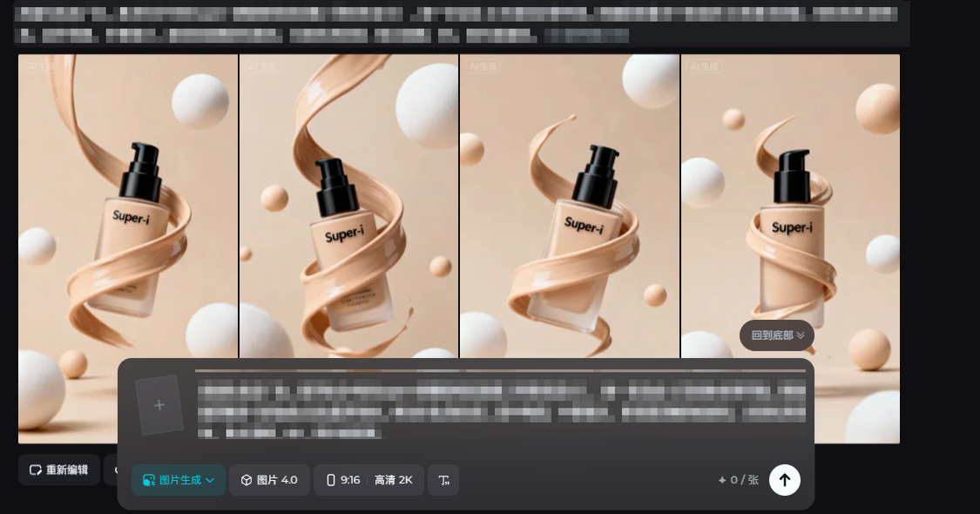Focus the prompt text input area

point(501,408)
